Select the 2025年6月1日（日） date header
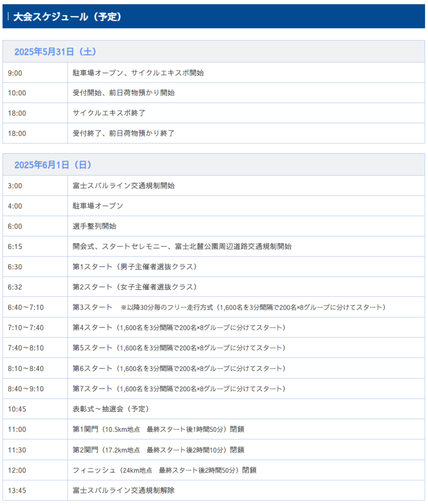428x504 pixels. [53, 165]
